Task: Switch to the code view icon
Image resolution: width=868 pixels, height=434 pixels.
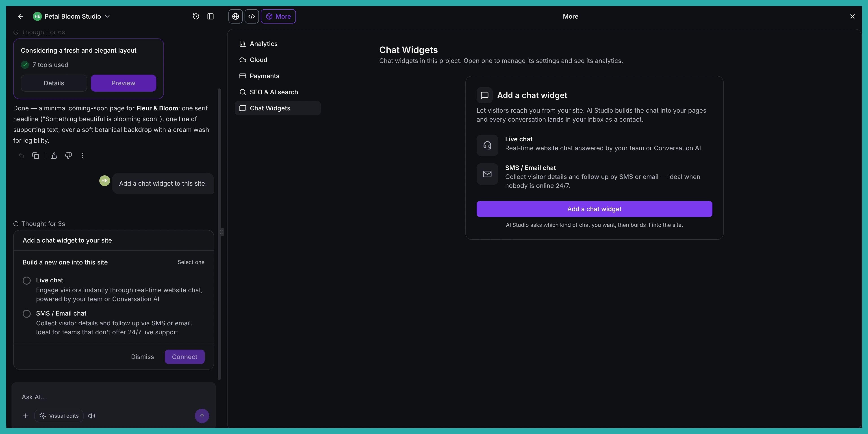Action: click(x=252, y=16)
